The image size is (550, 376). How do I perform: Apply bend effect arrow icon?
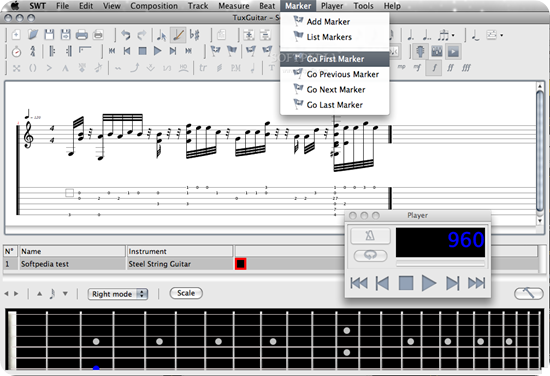(x=135, y=67)
